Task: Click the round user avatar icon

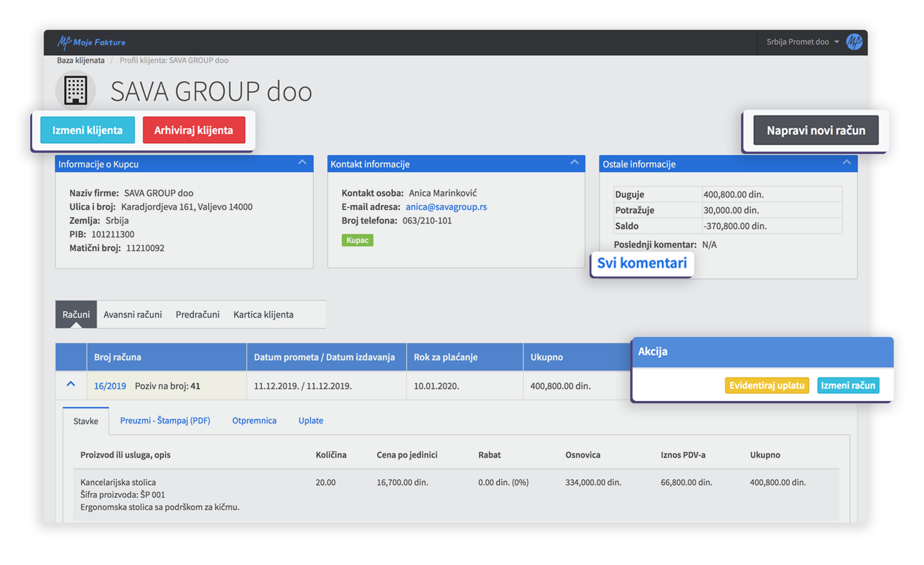Action: point(854,42)
